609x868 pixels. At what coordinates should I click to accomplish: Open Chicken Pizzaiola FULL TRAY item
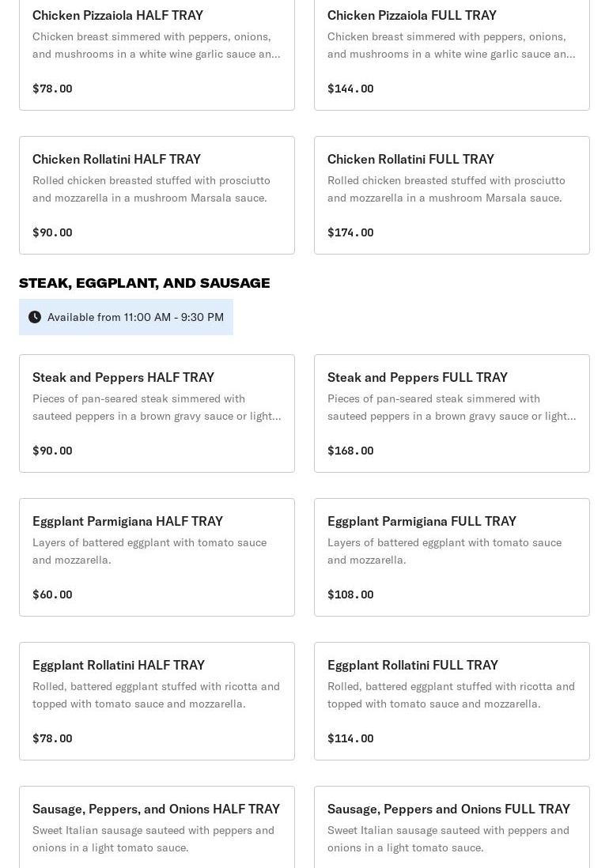452,51
